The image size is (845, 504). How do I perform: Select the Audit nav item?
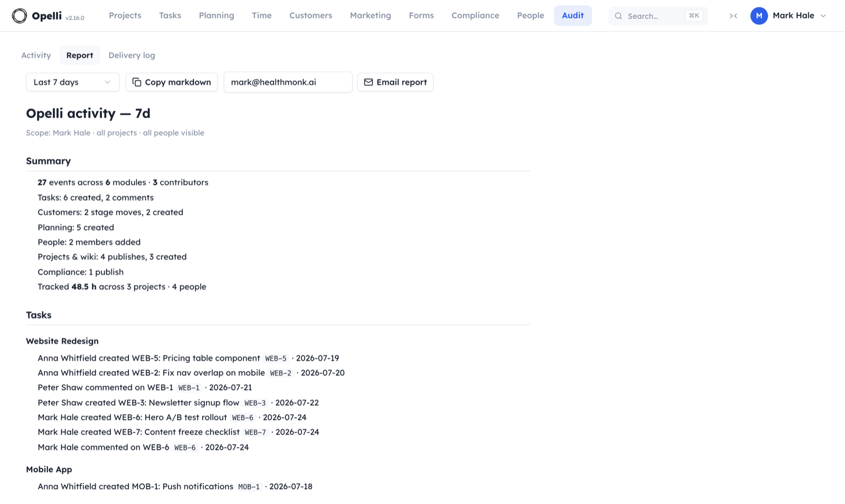click(x=572, y=16)
